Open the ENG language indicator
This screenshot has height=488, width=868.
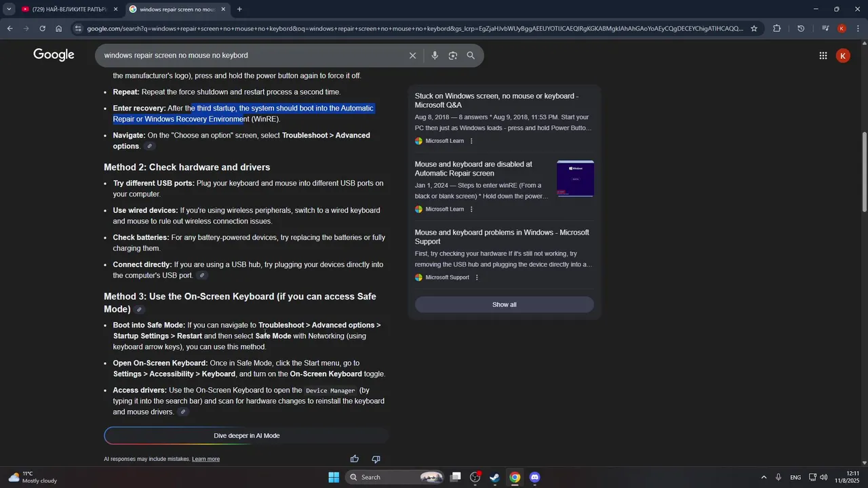pyautogui.click(x=795, y=477)
